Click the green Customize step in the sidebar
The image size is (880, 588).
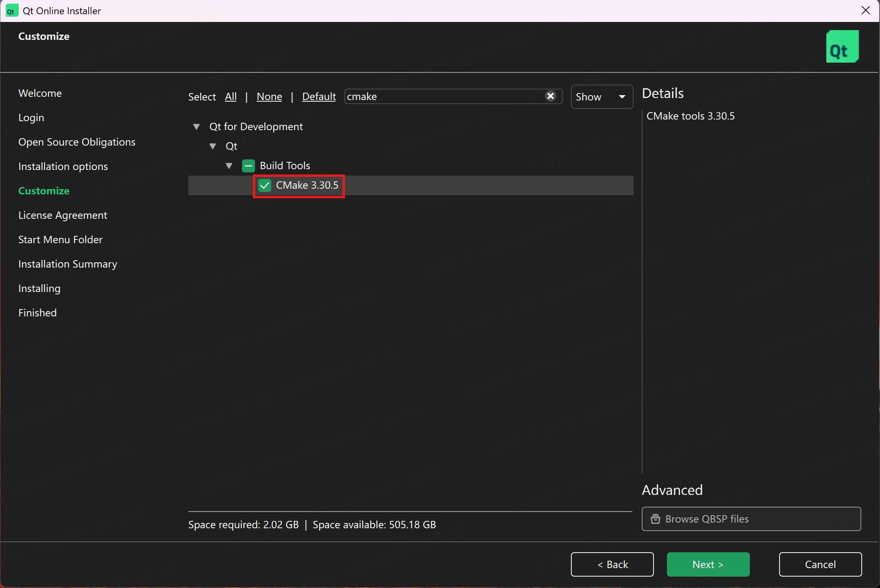[44, 191]
